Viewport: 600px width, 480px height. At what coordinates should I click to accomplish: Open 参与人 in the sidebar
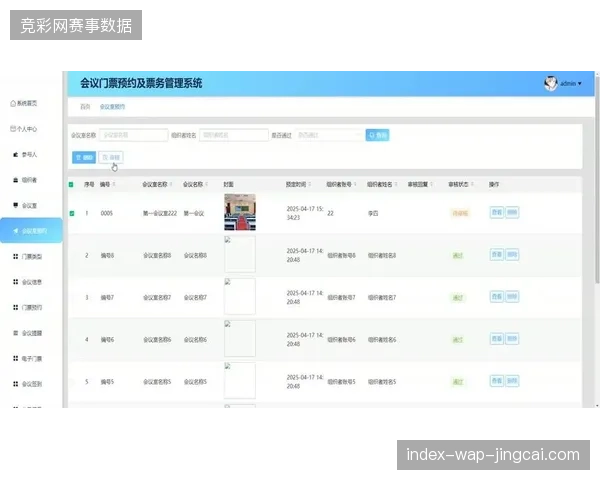(x=25, y=155)
